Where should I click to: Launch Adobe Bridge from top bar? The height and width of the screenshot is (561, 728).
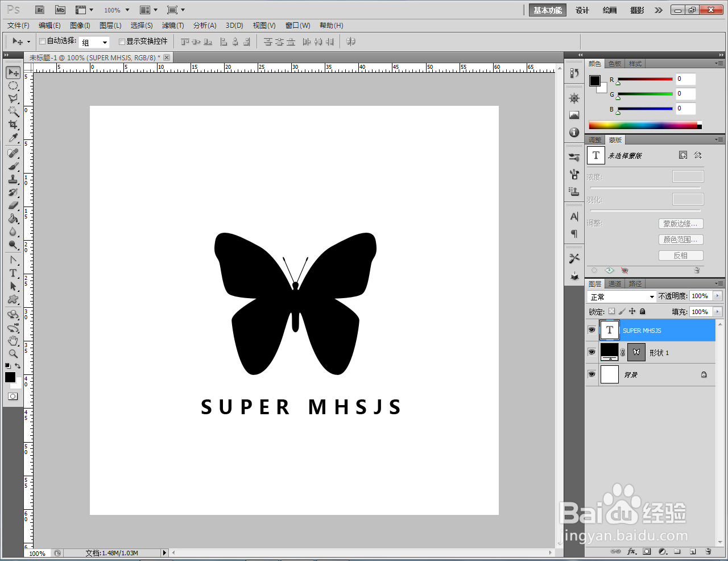pos(40,10)
